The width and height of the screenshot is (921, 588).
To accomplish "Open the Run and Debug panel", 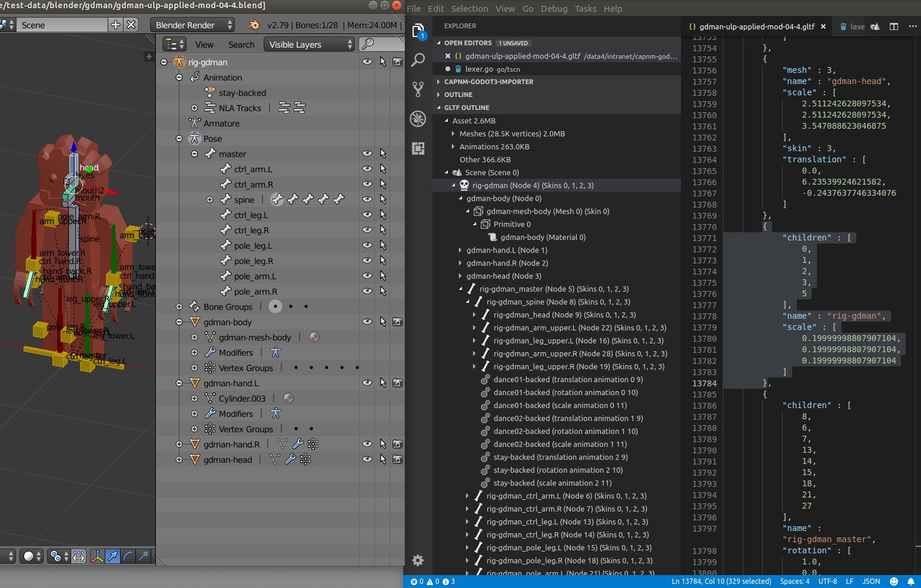I will click(x=418, y=119).
